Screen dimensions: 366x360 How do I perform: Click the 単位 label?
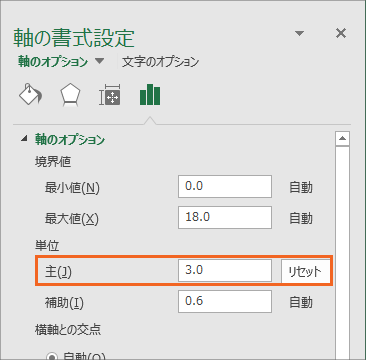click(x=47, y=246)
